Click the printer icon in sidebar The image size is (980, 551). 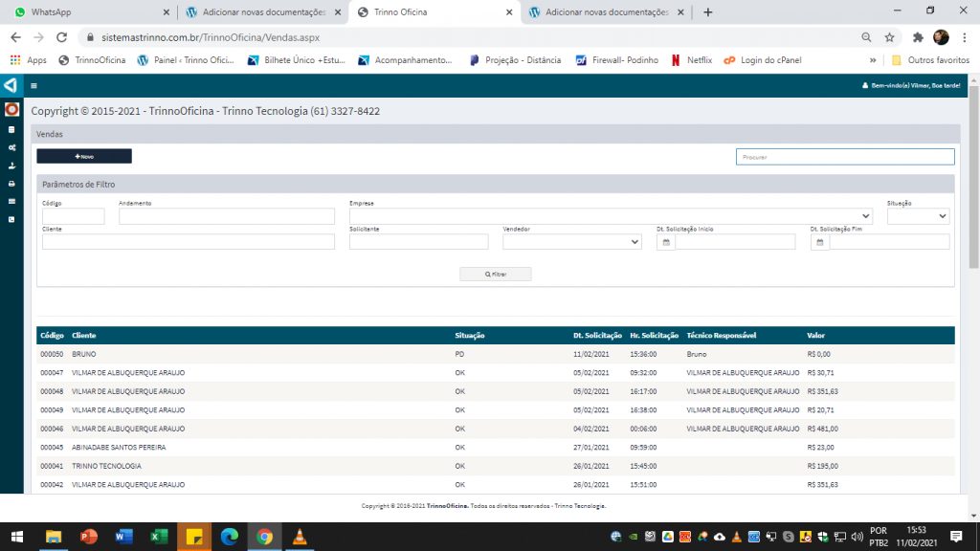click(x=11, y=183)
